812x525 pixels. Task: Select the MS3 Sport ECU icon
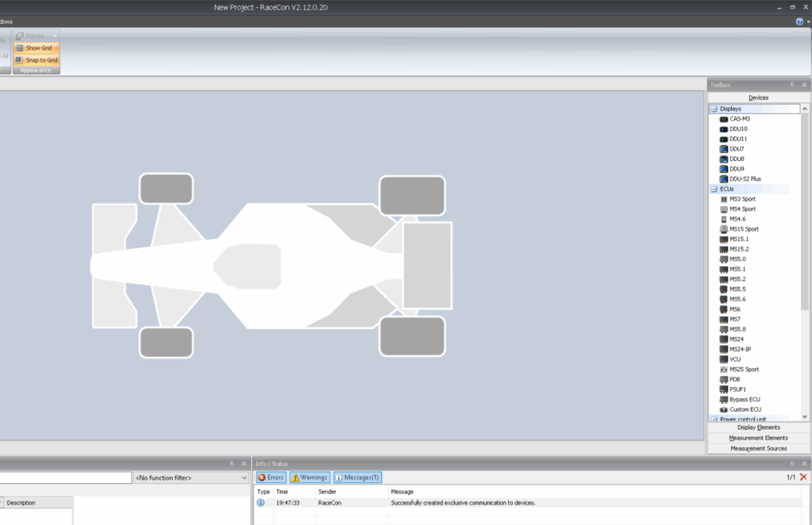click(723, 199)
